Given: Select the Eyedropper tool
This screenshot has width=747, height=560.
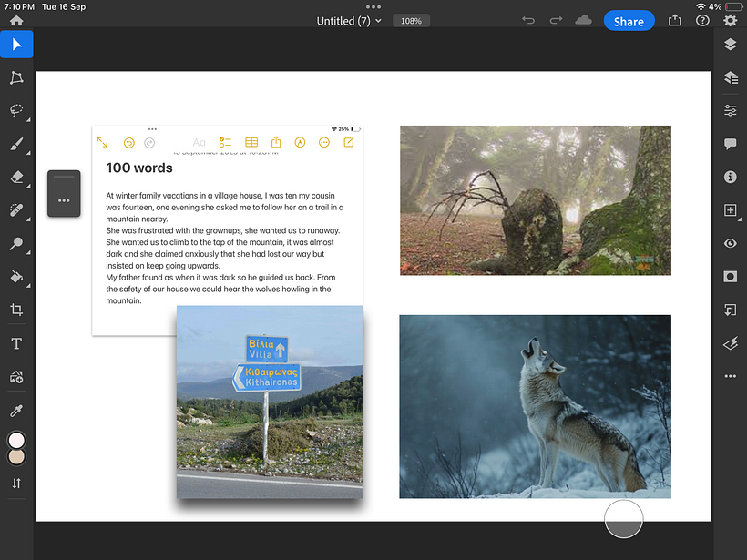Looking at the screenshot, I should click(x=16, y=410).
